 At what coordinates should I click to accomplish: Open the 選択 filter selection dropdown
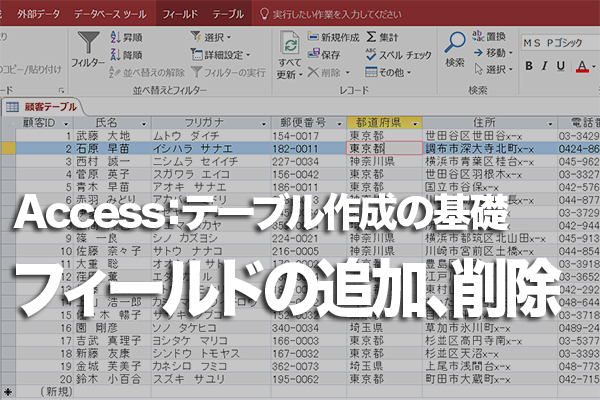[211, 37]
